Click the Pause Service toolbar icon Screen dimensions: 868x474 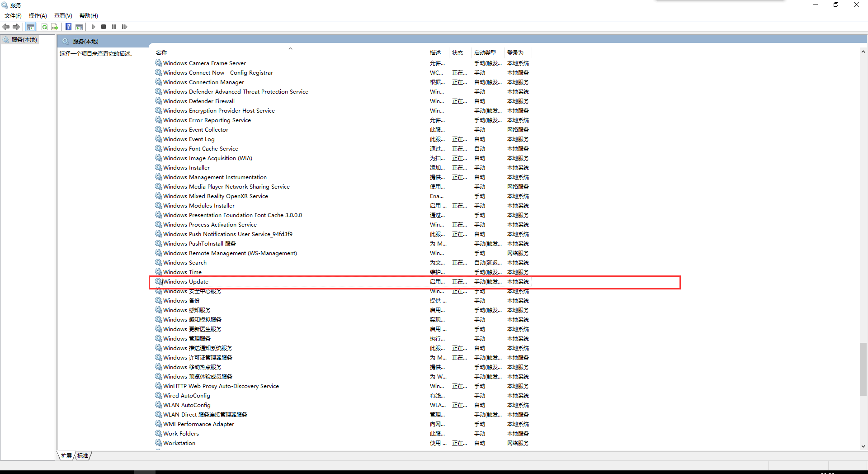(114, 27)
